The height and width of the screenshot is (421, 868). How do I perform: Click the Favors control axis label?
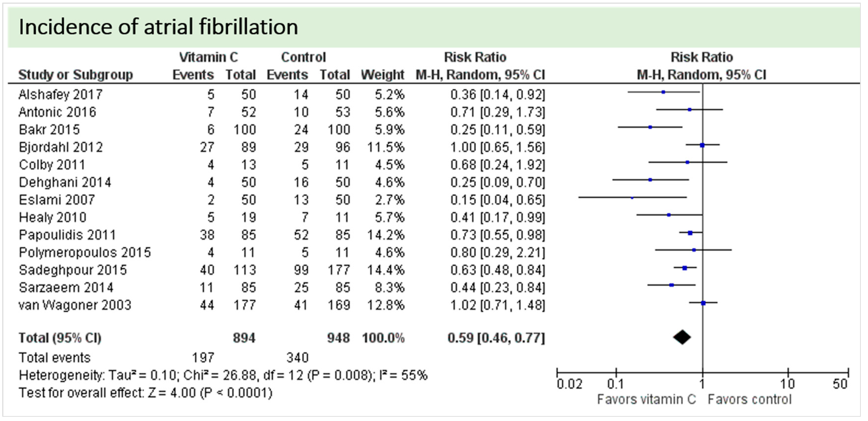pos(750,400)
